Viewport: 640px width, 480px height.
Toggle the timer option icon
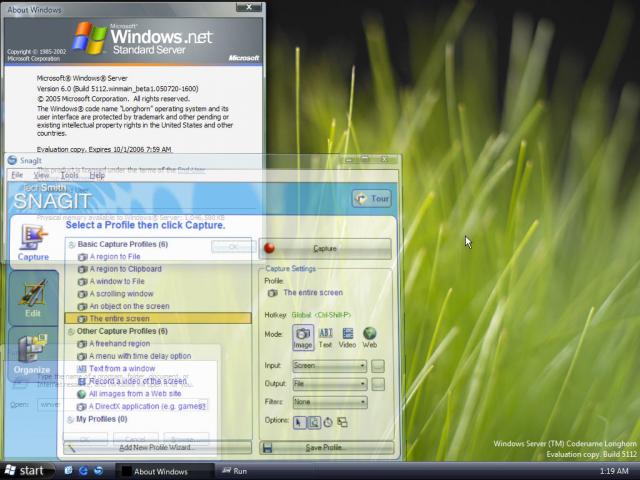pyautogui.click(x=328, y=422)
